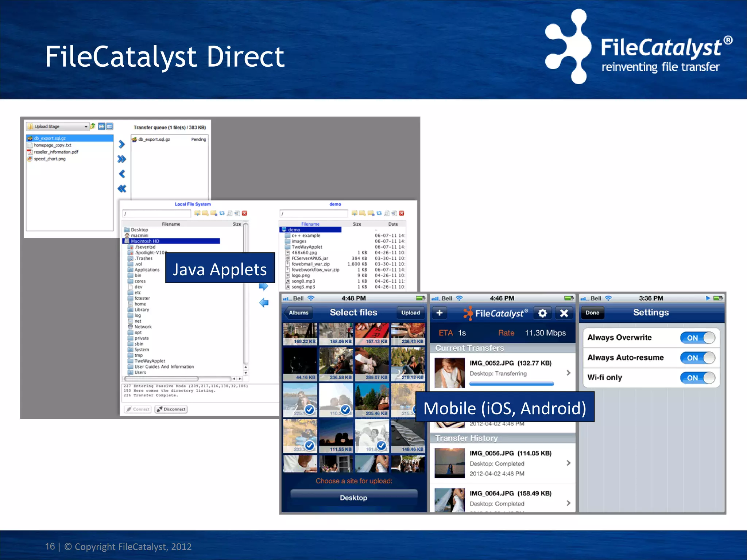The height and width of the screenshot is (560, 747).
Task: Open Library folder in local tree
Action: (139, 310)
